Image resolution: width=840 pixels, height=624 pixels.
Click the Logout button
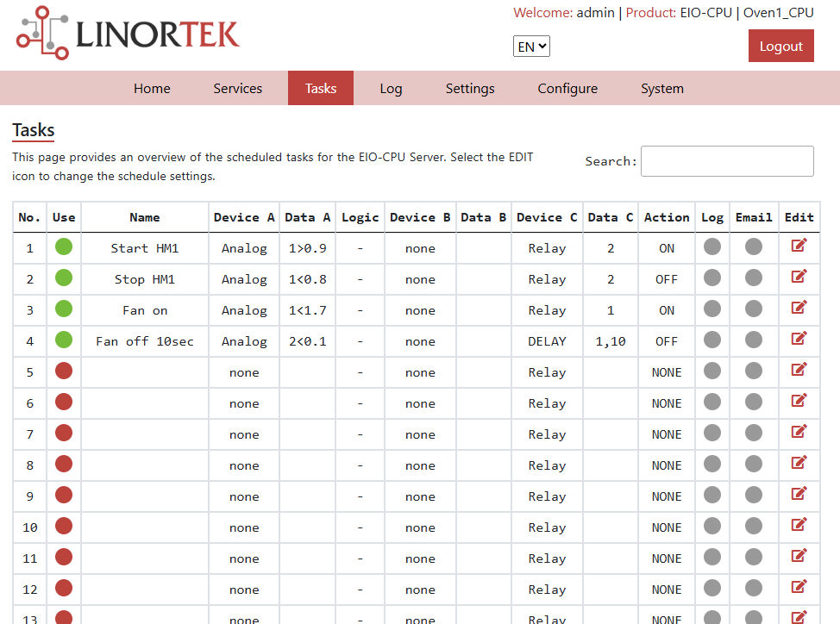tap(781, 46)
